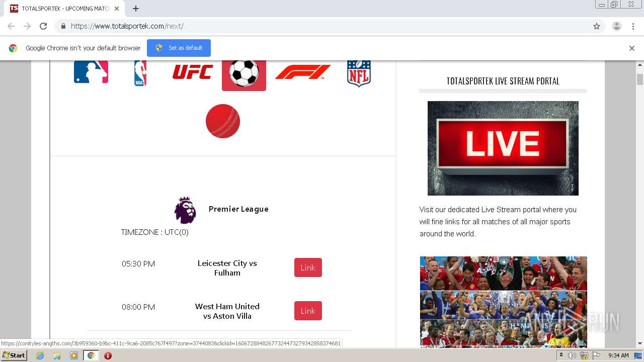644x362 pixels.
Task: Open the Action Center flag tray icon
Action: [x=596, y=355]
